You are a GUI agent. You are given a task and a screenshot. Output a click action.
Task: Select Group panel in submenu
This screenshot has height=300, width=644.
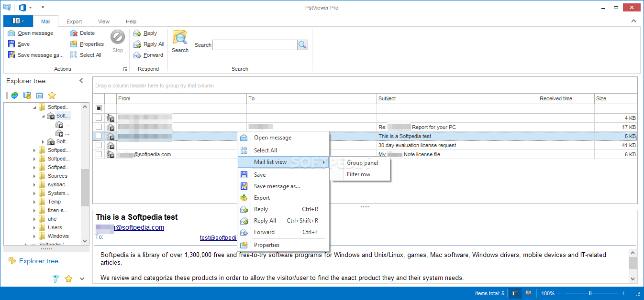[362, 163]
